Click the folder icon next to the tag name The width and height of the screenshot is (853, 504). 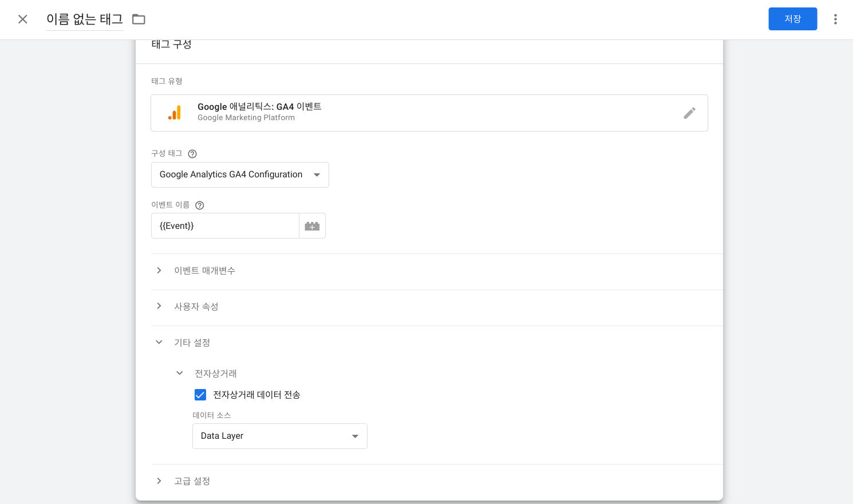click(x=139, y=19)
